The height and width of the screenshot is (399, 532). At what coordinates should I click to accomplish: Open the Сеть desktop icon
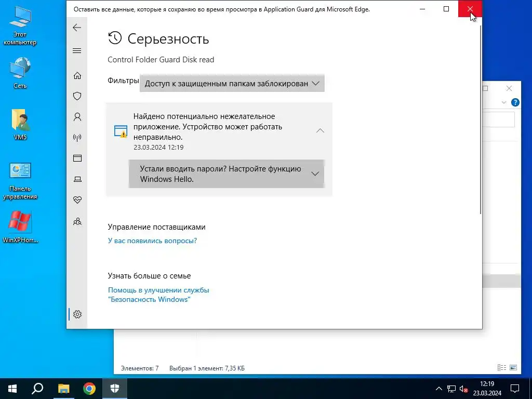20,73
